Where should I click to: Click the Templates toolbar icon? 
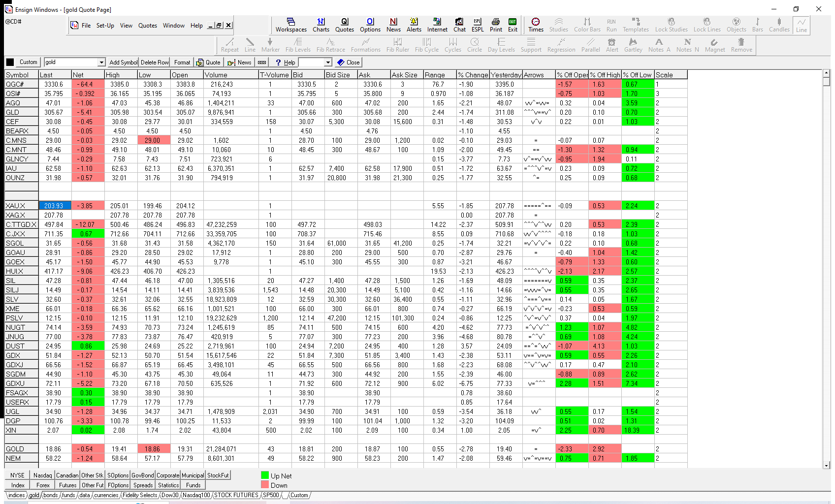coord(636,25)
